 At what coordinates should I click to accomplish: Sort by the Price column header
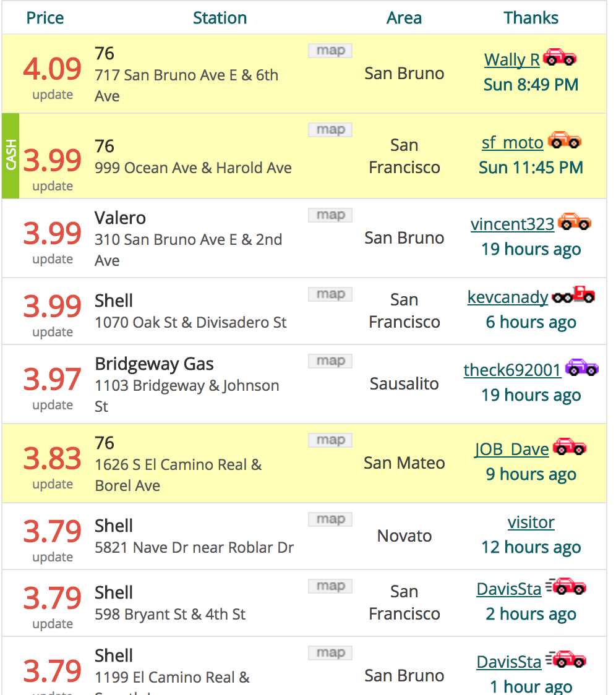pyautogui.click(x=45, y=18)
